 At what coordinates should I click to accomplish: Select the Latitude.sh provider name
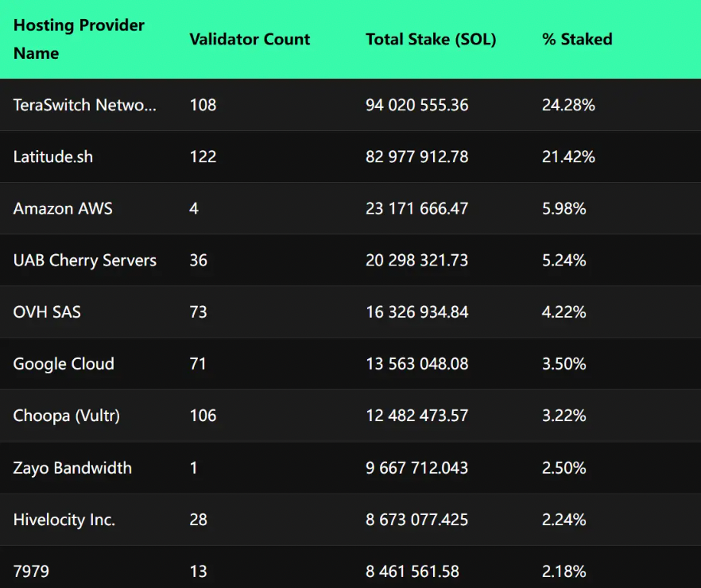(x=53, y=157)
